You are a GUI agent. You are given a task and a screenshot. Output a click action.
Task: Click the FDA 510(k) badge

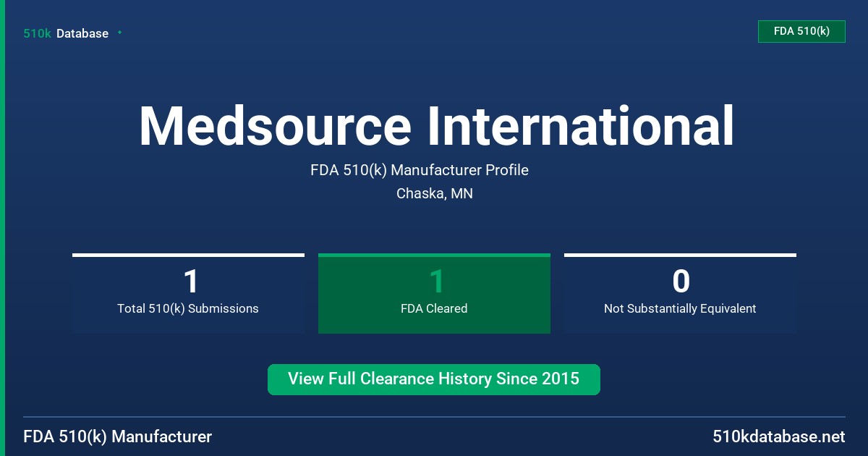coord(801,31)
